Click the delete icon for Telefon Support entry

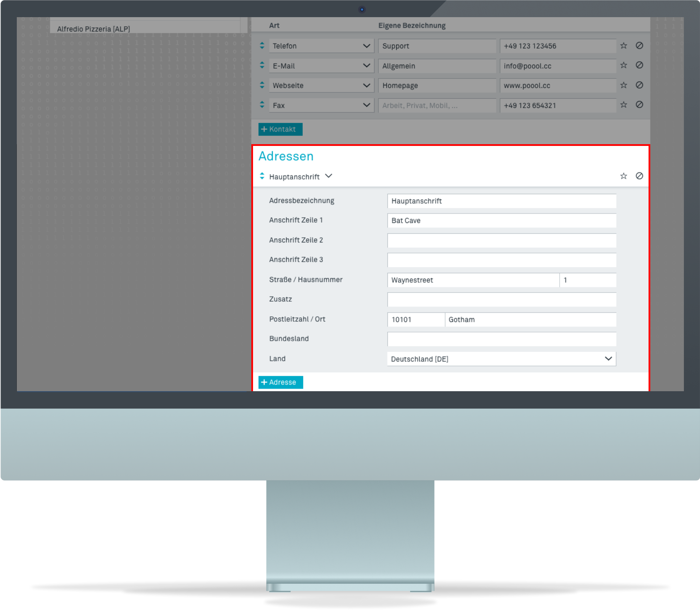pyautogui.click(x=639, y=45)
